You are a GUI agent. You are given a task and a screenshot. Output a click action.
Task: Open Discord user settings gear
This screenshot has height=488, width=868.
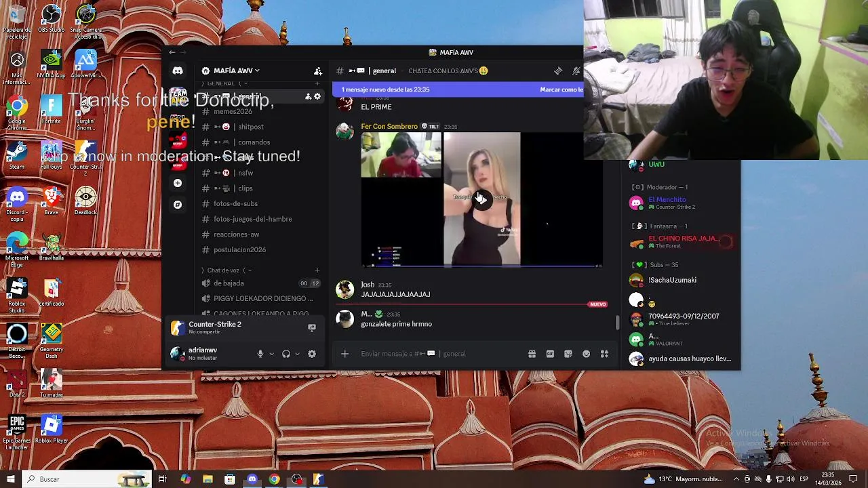click(312, 354)
